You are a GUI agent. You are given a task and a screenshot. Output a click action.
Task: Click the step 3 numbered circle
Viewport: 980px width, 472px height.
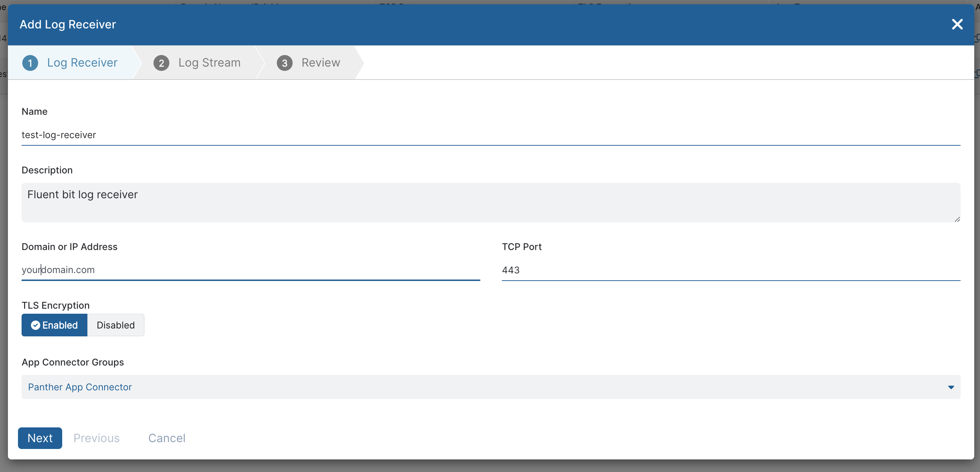click(x=284, y=63)
